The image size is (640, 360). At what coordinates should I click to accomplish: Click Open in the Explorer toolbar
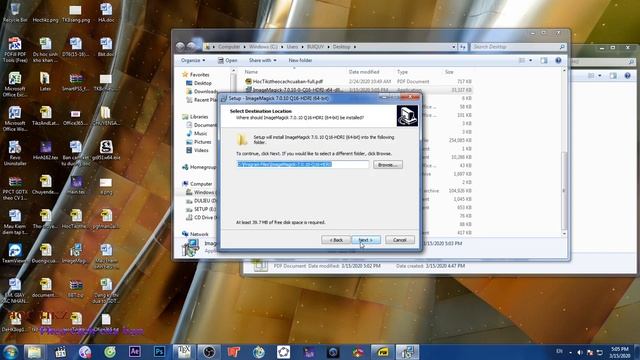point(227,60)
